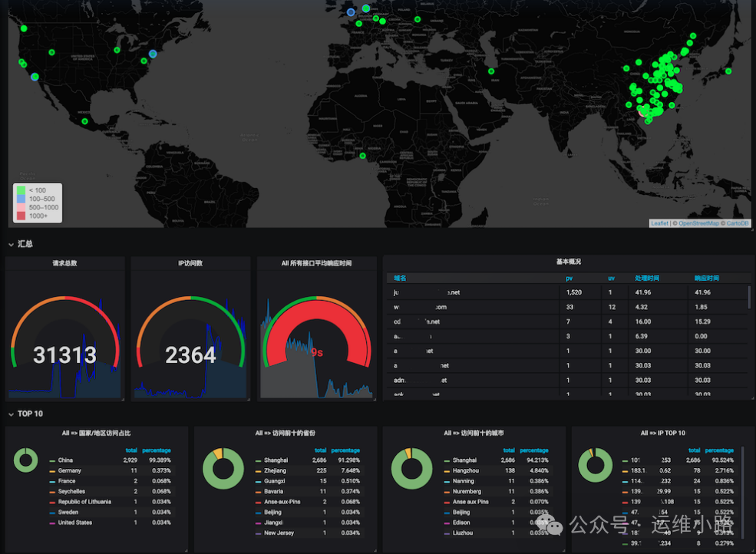756x554 pixels.
Task: Toggle the Germany series in country legend
Action: click(69, 470)
